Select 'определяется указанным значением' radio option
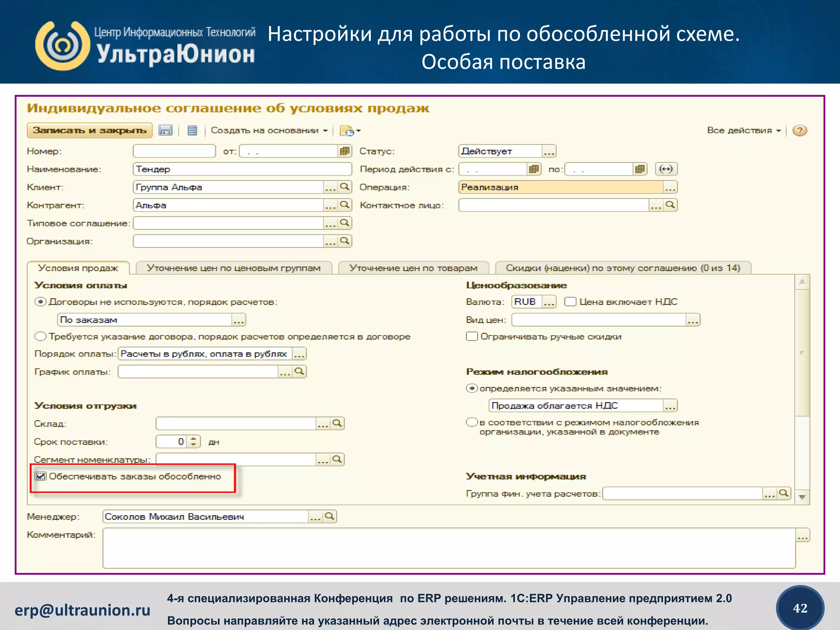This screenshot has width=840, height=630. (x=472, y=388)
